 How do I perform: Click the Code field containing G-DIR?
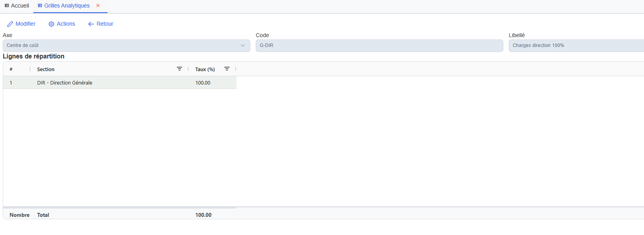click(x=379, y=45)
